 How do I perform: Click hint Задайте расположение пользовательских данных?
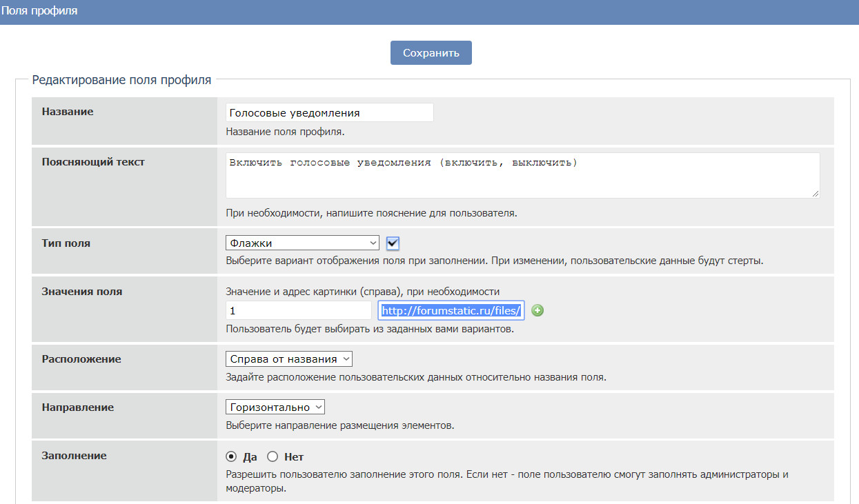tap(416, 377)
